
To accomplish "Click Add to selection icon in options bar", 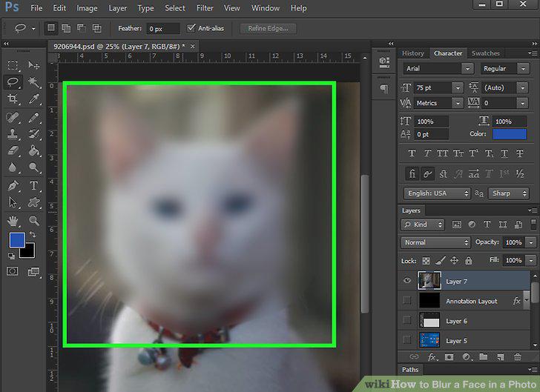I will (66, 28).
